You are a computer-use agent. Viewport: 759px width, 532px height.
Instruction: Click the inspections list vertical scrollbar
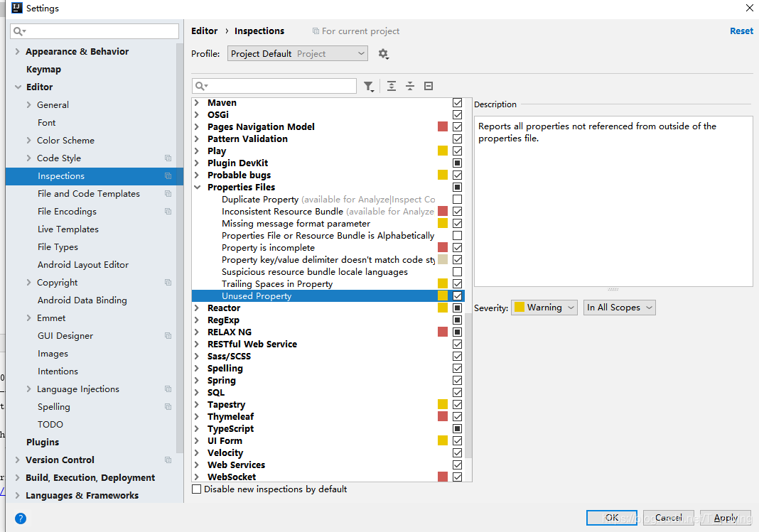pos(468,385)
